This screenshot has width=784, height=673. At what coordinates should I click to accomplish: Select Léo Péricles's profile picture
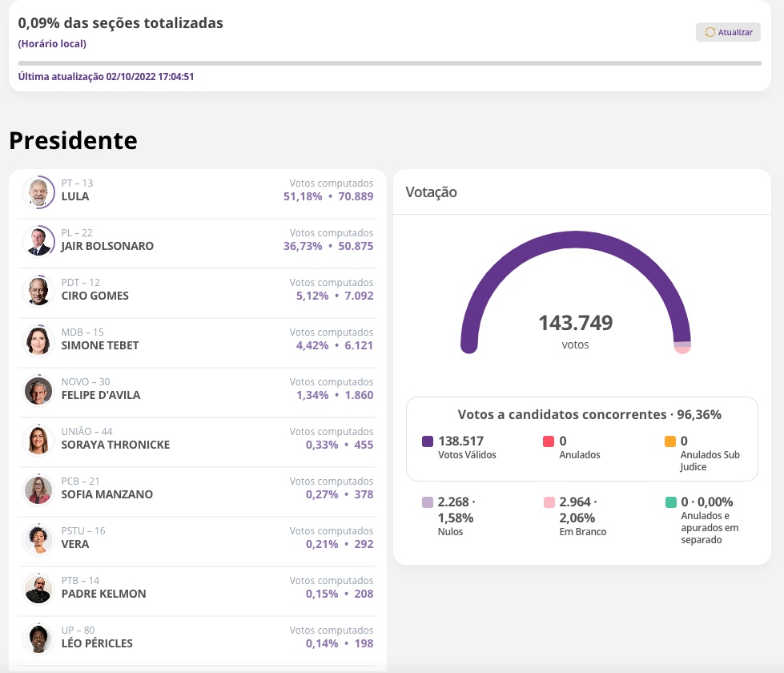pos(38,639)
